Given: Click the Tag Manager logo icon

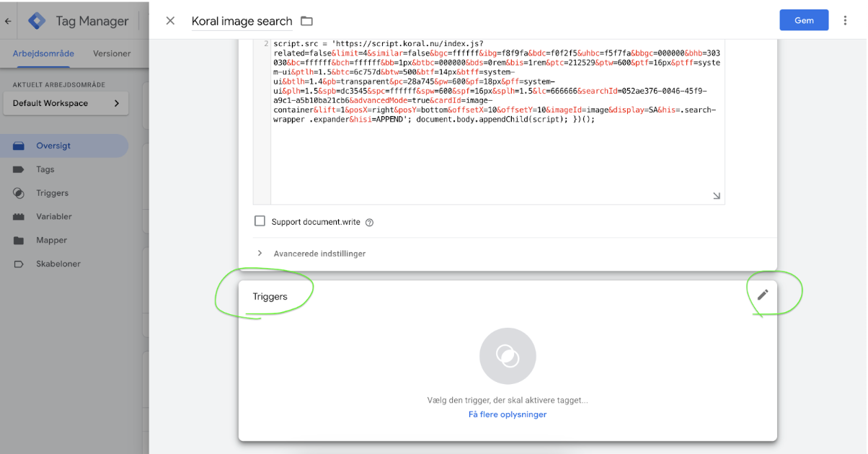Looking at the screenshot, I should coord(37,21).
